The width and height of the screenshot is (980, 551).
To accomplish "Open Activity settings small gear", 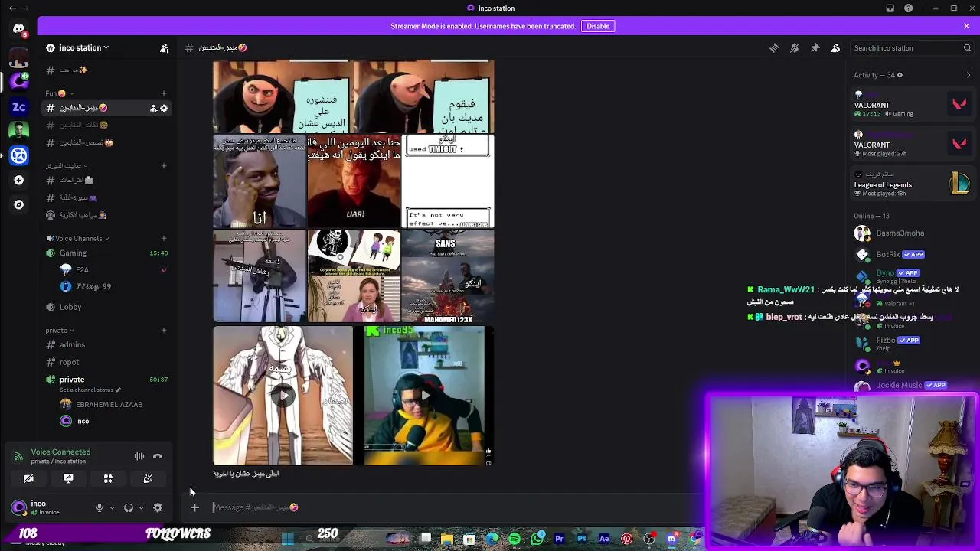I will [x=900, y=75].
